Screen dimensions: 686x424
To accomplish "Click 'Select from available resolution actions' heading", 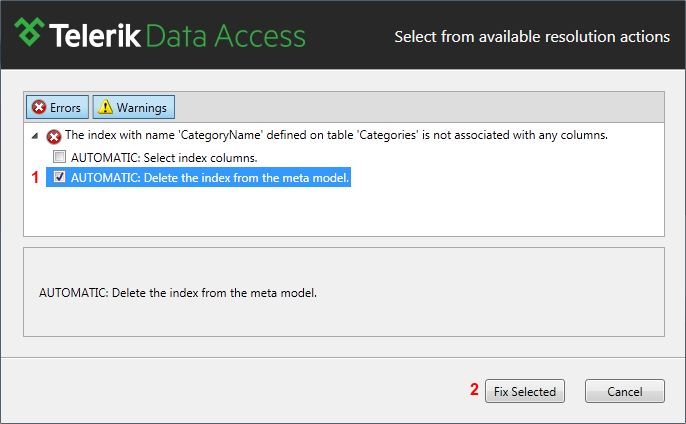I will point(532,37).
